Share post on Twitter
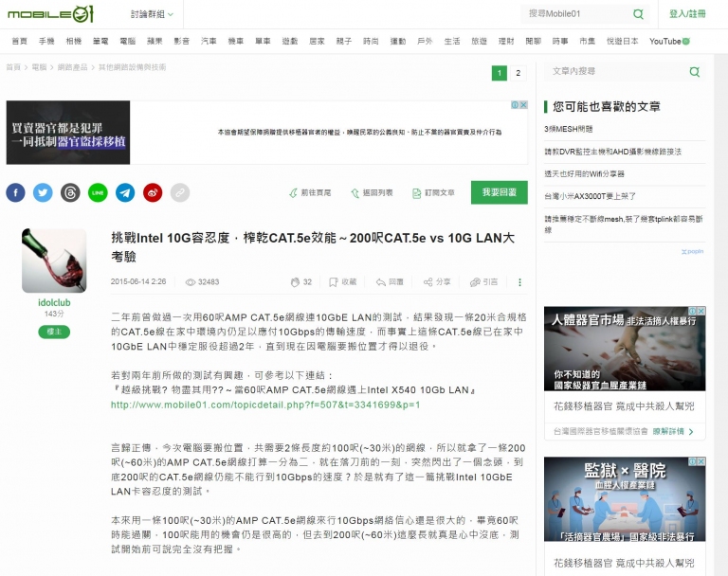The image size is (728, 576). click(x=43, y=192)
